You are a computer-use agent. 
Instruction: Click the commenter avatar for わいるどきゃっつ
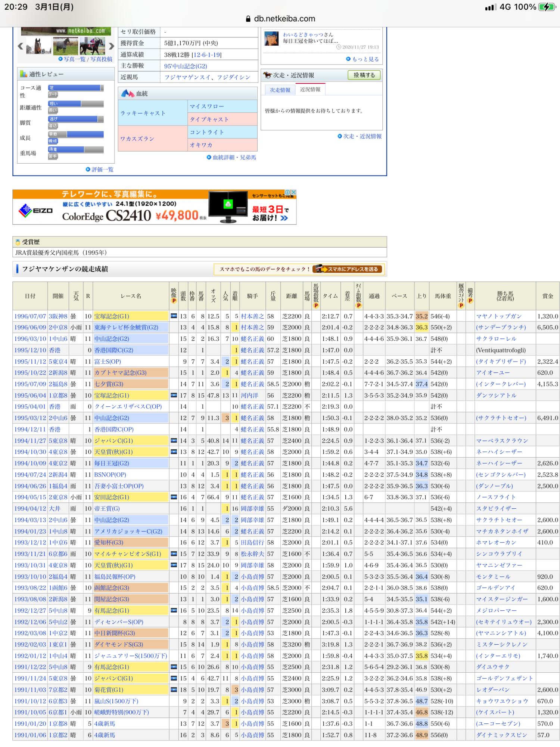pos(271,38)
